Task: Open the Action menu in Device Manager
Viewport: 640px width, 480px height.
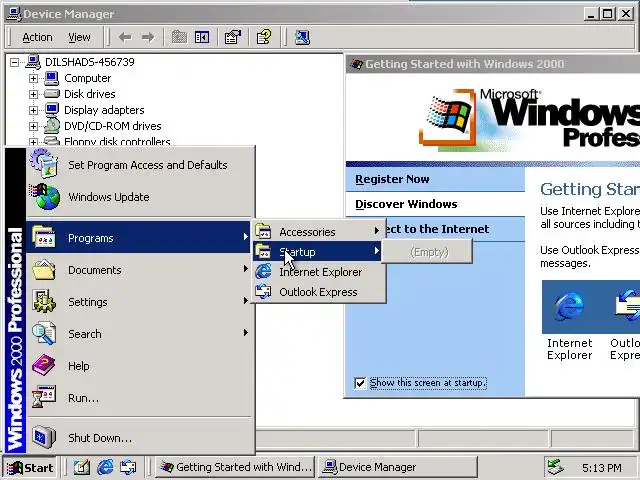Action: (x=37, y=38)
